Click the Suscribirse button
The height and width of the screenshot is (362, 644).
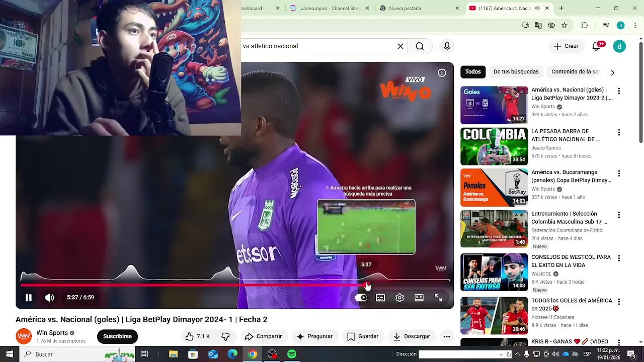coord(117,336)
